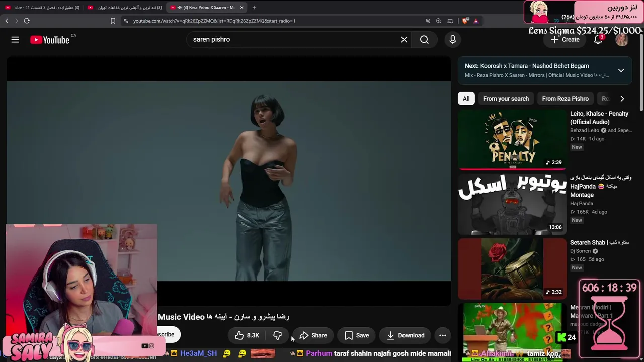Click the Create button

565,40
